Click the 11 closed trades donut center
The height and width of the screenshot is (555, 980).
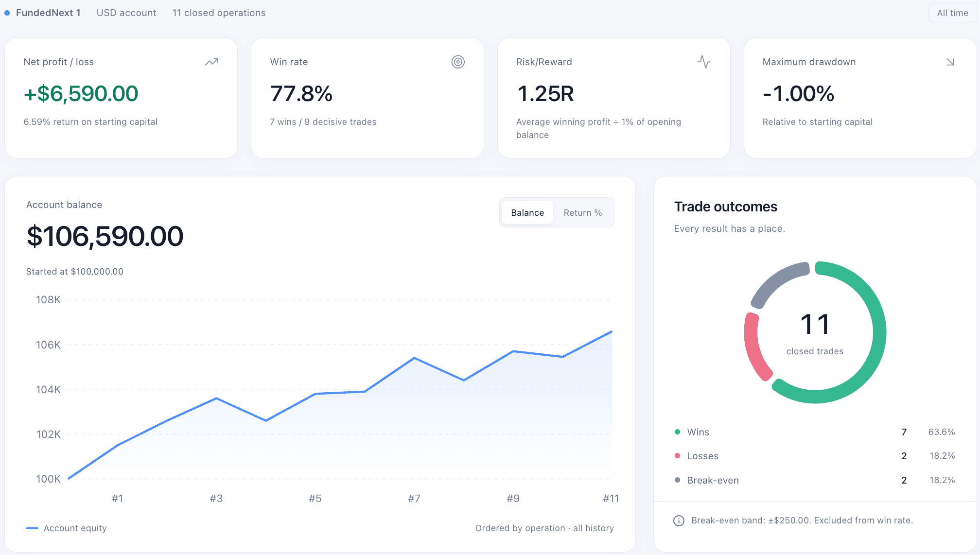coord(815,333)
